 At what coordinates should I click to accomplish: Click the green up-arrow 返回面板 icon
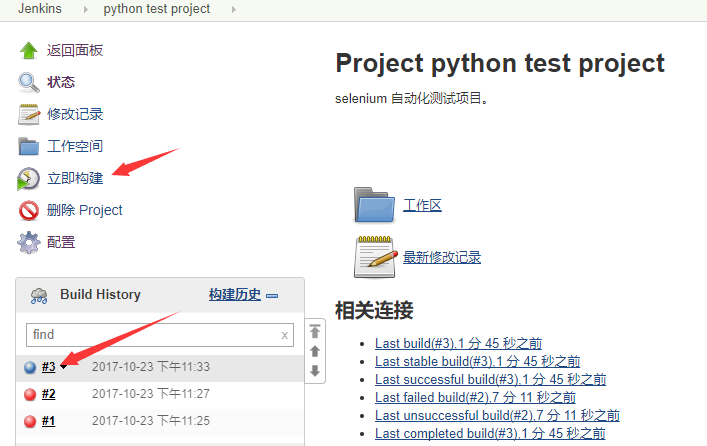[x=29, y=50]
